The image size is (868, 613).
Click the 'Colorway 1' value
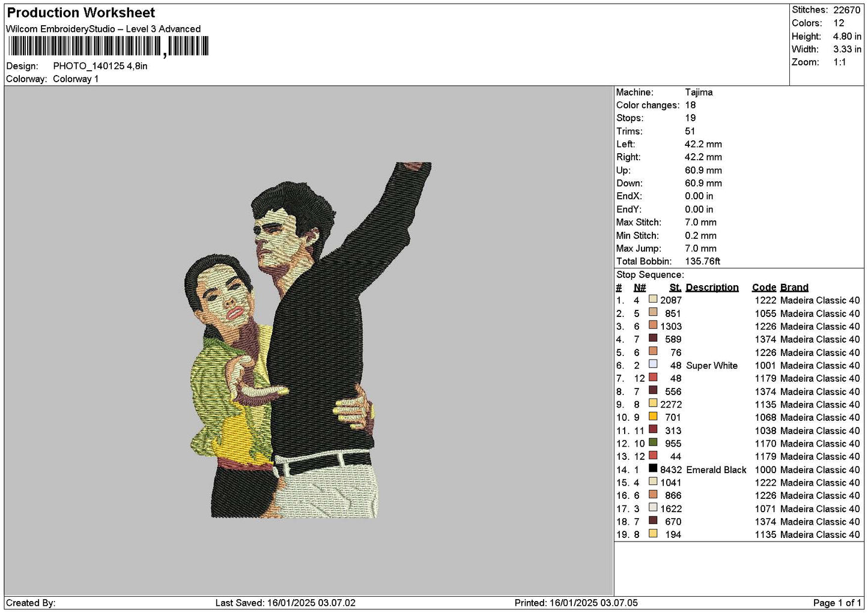pyautogui.click(x=76, y=79)
